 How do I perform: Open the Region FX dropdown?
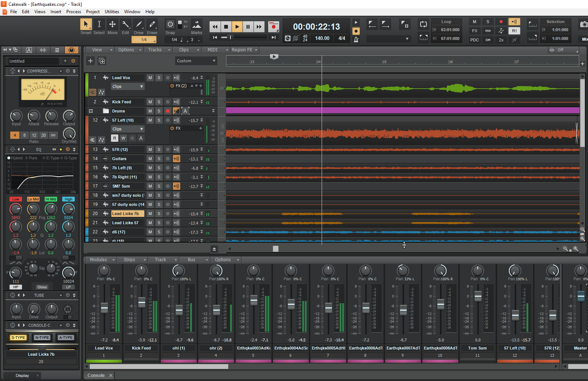click(244, 50)
